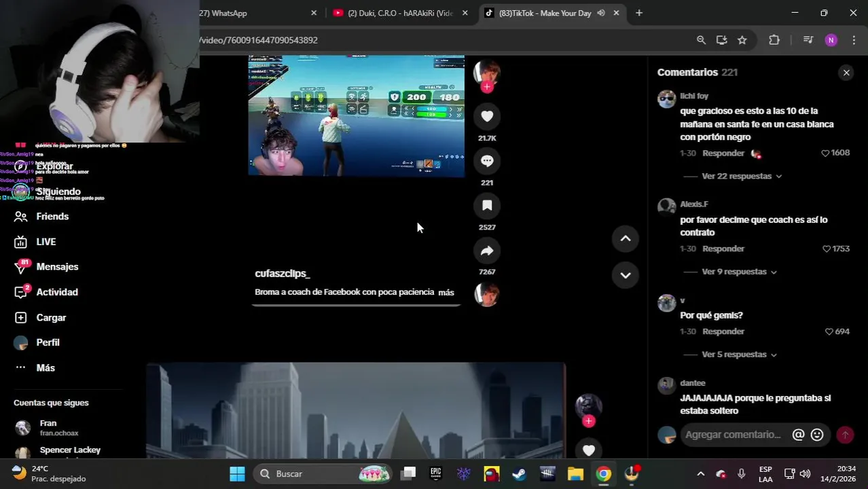Open Epic Games from the taskbar
Screen dimensions: 868x489
click(435, 473)
